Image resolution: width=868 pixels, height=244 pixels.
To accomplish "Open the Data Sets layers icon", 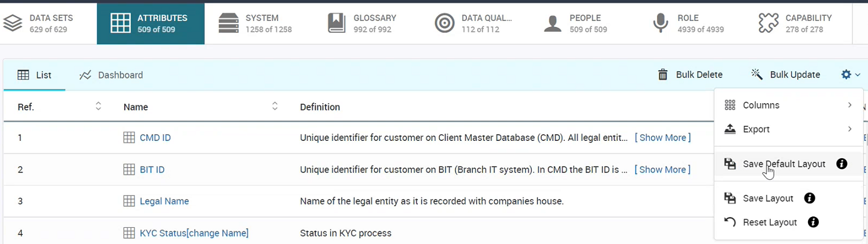I will point(13,23).
